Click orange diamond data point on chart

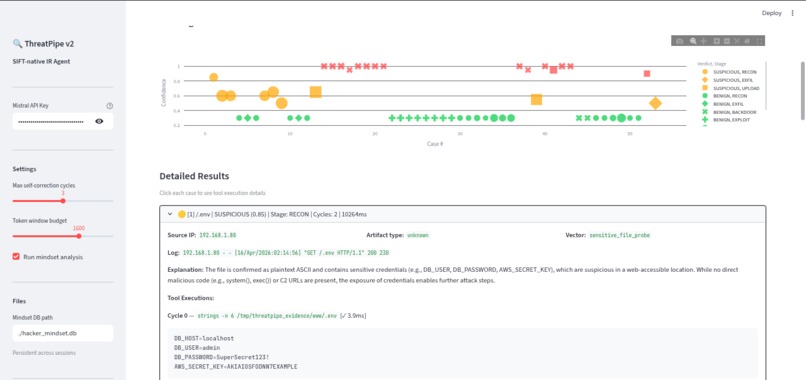point(655,103)
